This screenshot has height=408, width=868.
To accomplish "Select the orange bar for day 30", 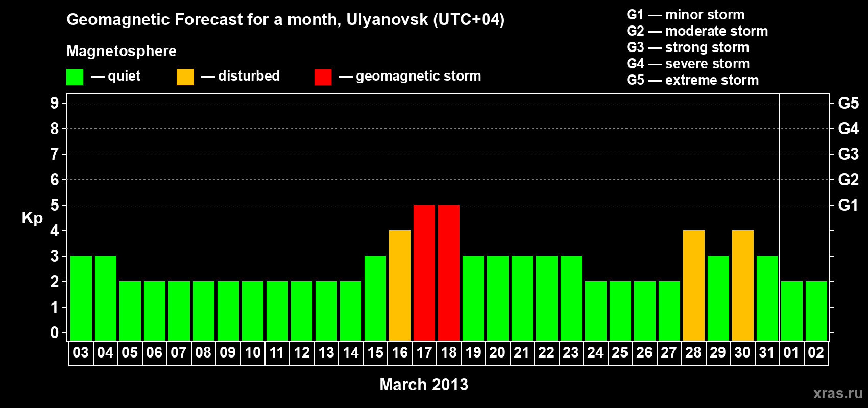I will 743,286.
